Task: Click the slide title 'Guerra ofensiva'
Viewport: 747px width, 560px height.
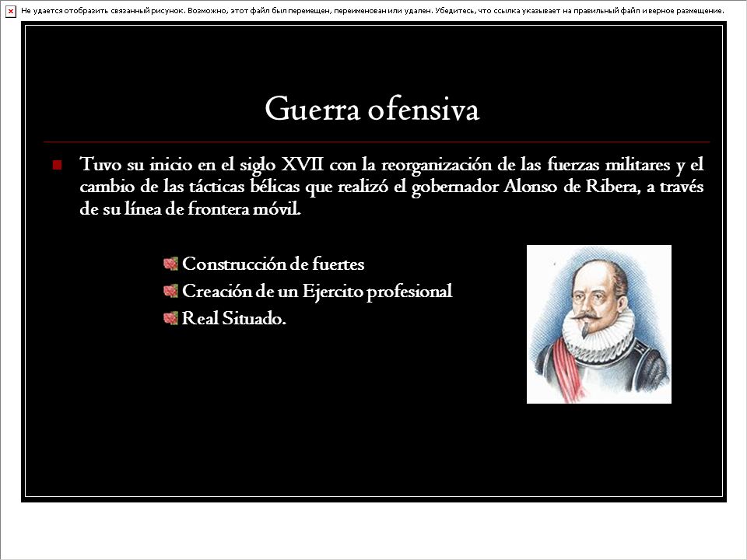Action: (x=372, y=109)
